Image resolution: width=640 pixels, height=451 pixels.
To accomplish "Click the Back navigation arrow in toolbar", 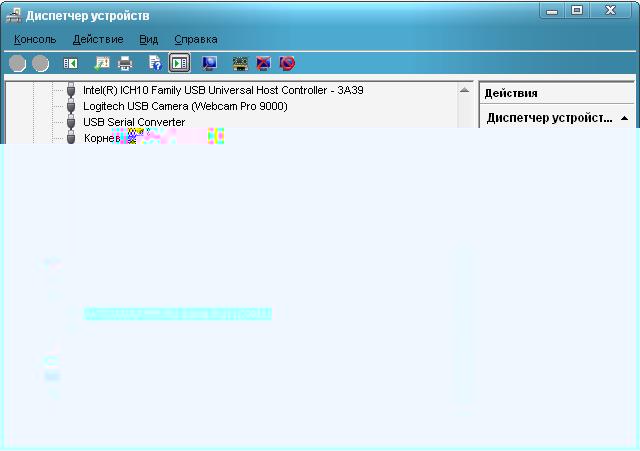I will point(17,63).
